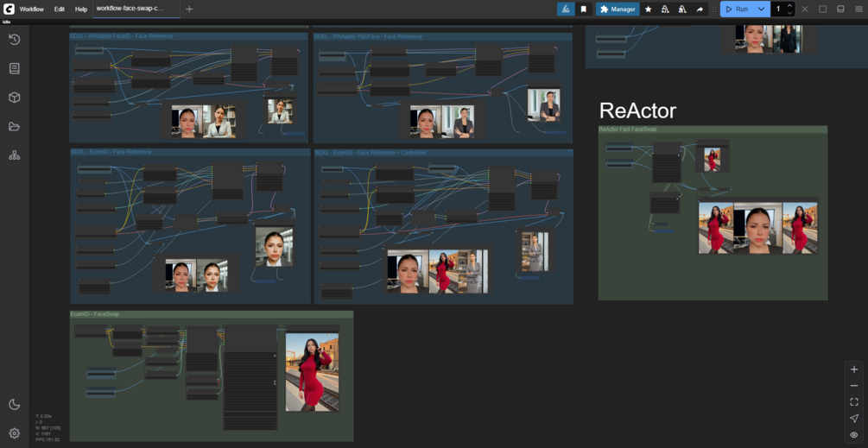Click the batch count field showing 1
The height and width of the screenshot is (448, 868).
pos(778,9)
